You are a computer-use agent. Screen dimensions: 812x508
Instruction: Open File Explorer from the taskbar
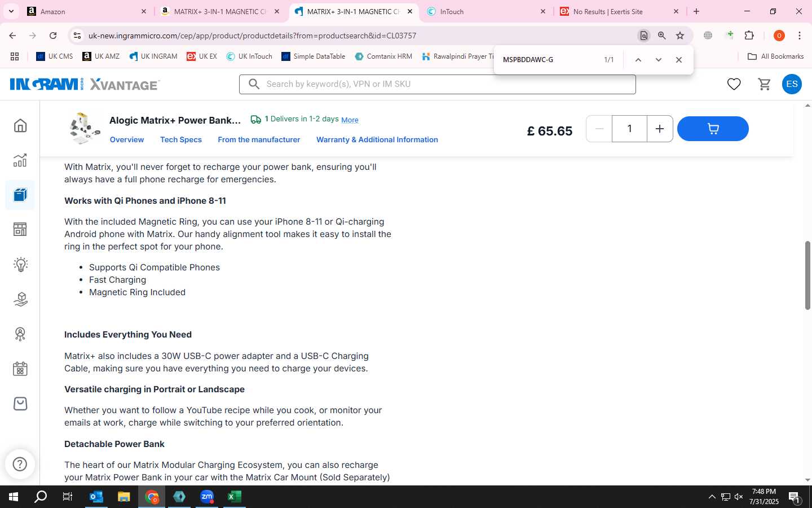(x=124, y=497)
